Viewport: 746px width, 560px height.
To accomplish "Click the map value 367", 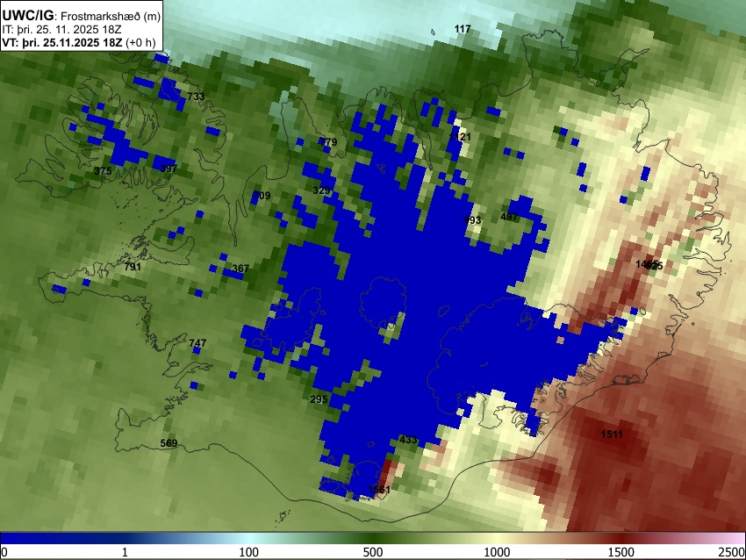I will coord(240,269).
